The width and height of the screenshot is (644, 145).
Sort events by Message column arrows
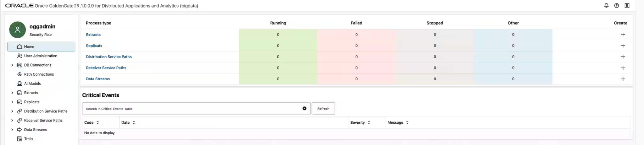pos(407,122)
